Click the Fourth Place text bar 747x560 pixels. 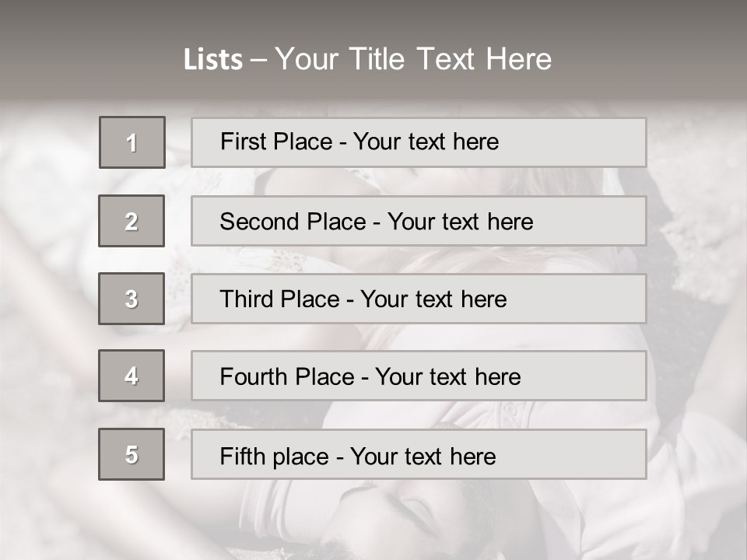419,376
